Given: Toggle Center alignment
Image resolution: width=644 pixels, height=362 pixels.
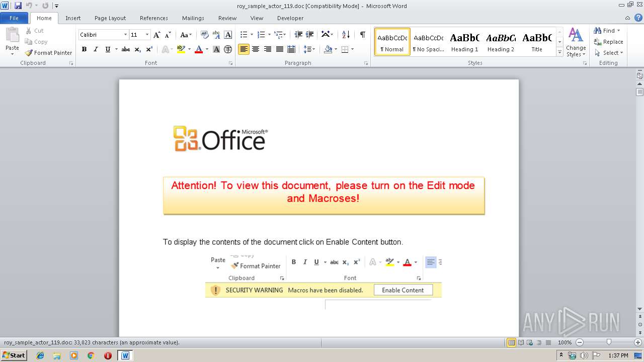Looking at the screenshot, I should click(x=256, y=49).
